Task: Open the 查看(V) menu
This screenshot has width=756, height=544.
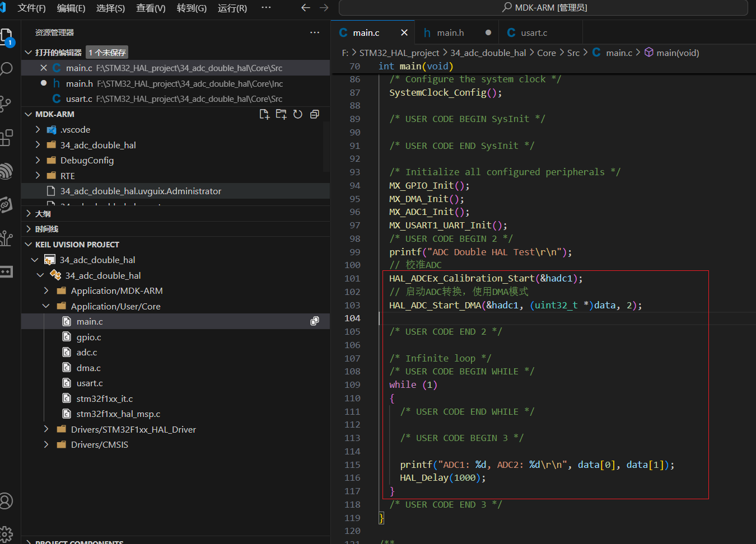Action: (x=151, y=8)
